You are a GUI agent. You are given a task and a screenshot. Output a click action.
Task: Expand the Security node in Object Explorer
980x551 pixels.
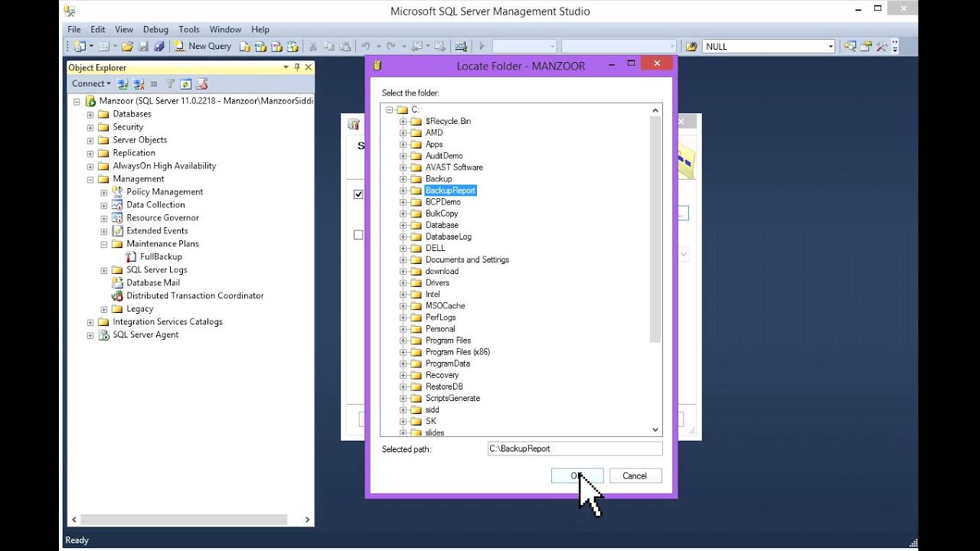coord(90,127)
